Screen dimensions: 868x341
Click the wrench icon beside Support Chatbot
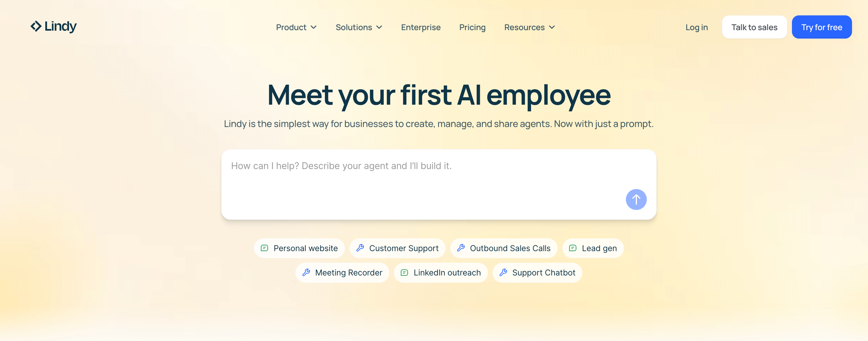[x=503, y=272]
